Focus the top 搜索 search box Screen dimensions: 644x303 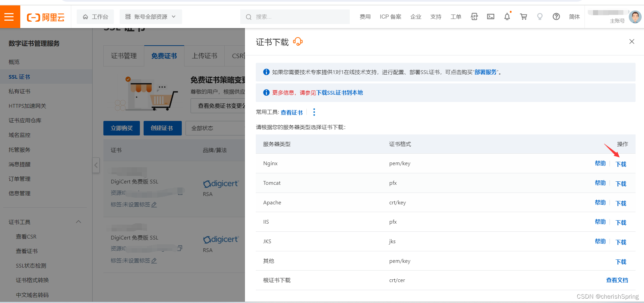coord(295,17)
